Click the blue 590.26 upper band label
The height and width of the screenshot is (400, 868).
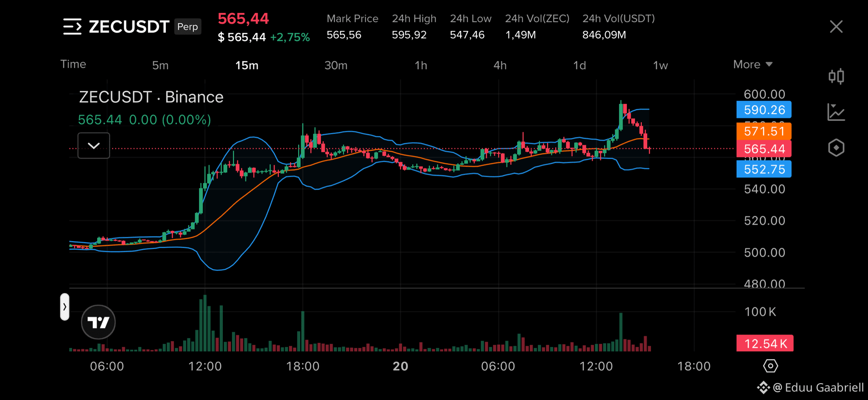point(764,110)
